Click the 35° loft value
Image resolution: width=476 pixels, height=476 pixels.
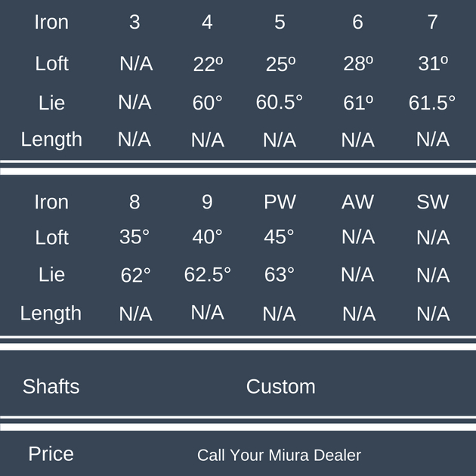point(134,237)
